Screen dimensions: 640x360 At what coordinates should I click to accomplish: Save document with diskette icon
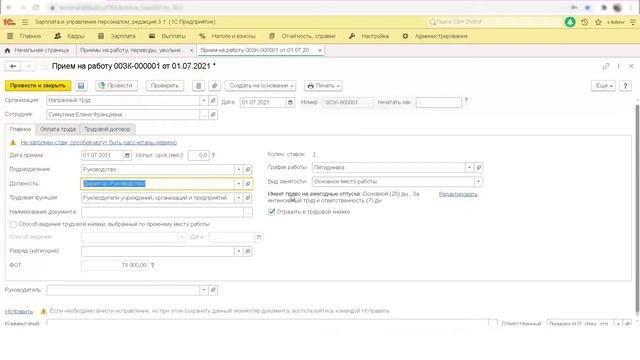(81, 86)
